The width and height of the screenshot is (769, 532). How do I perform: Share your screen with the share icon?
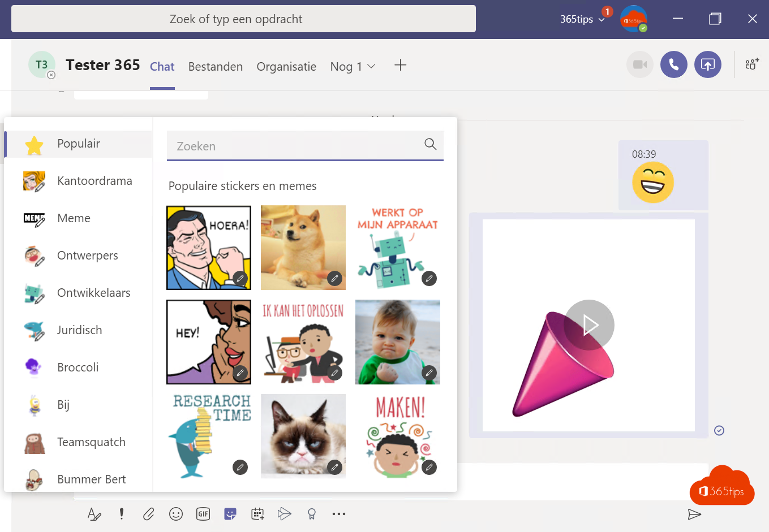pos(707,64)
